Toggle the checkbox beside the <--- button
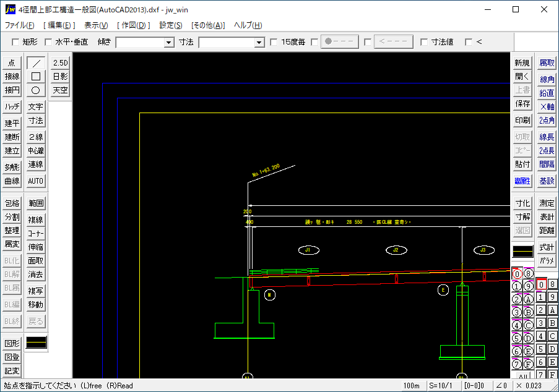This screenshot has height=392, width=559. click(x=368, y=42)
